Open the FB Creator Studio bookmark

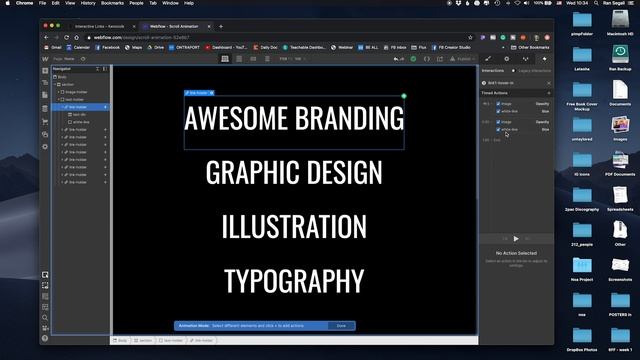tap(451, 48)
